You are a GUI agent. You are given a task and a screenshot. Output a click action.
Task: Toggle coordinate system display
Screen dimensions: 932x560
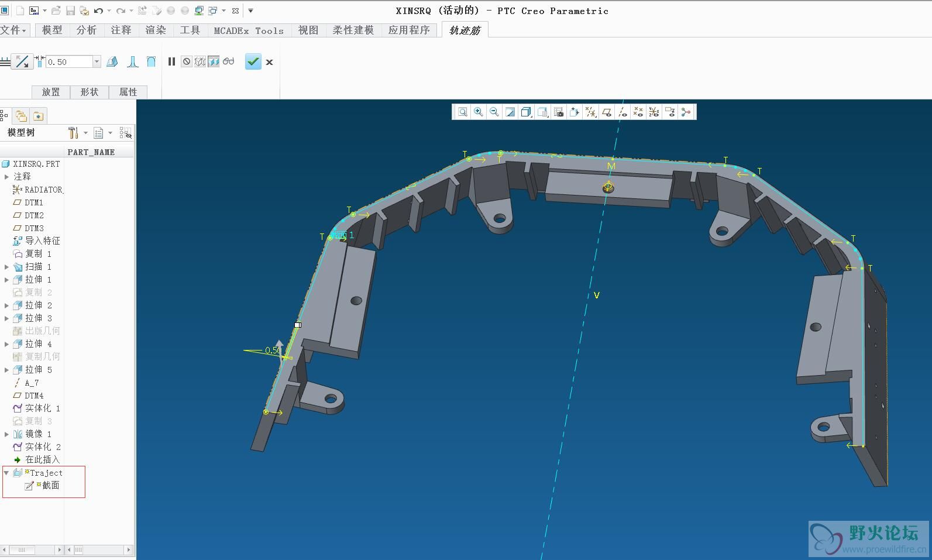pyautogui.click(x=654, y=112)
